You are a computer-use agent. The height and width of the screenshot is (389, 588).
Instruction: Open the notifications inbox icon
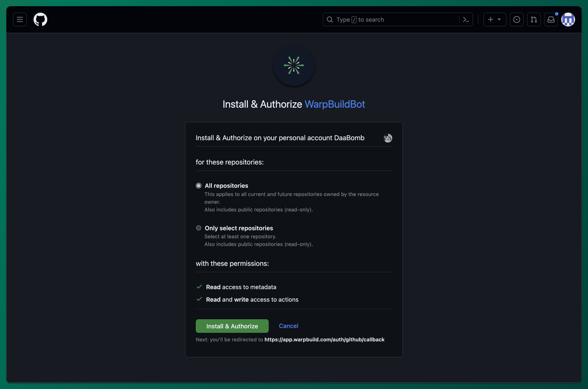(551, 19)
